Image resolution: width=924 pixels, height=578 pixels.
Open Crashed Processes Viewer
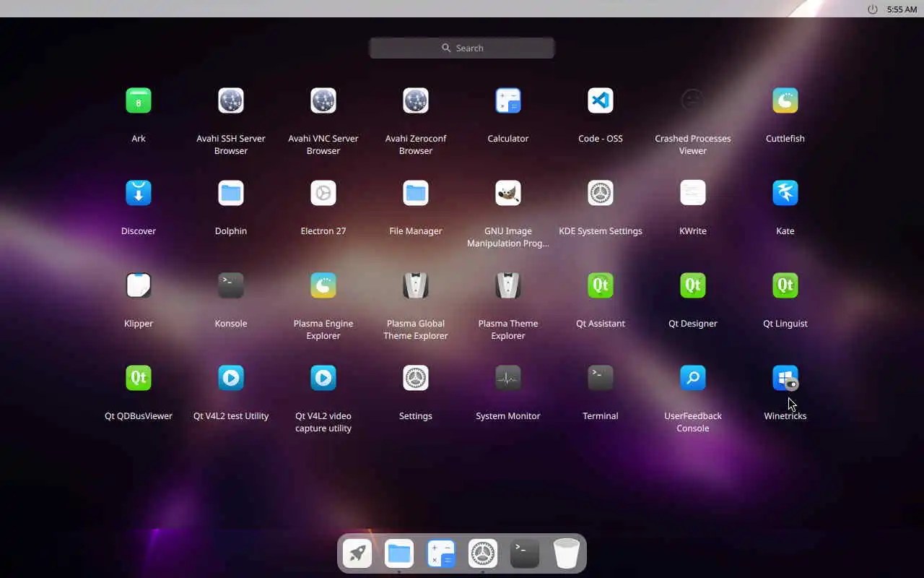tap(693, 100)
